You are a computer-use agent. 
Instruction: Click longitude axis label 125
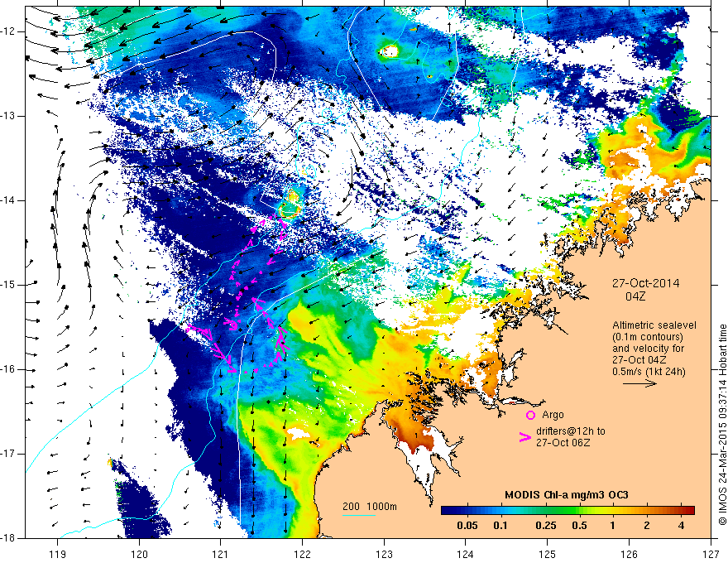click(x=548, y=554)
